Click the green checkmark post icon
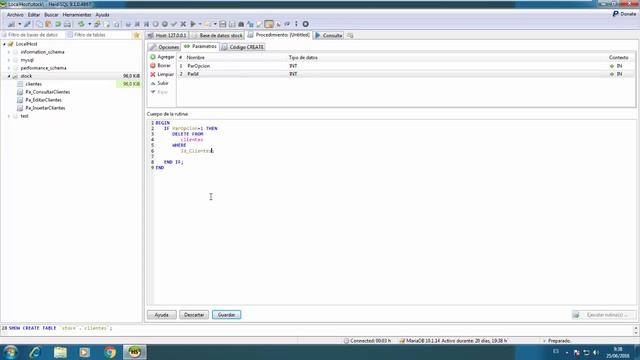Screen dimensions: 640x360 (x=174, y=24)
